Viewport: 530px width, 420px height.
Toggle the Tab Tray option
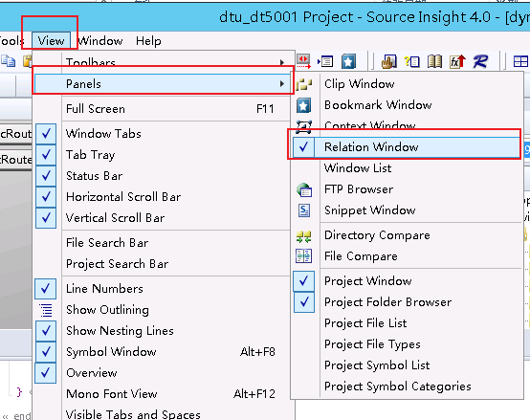click(46, 155)
